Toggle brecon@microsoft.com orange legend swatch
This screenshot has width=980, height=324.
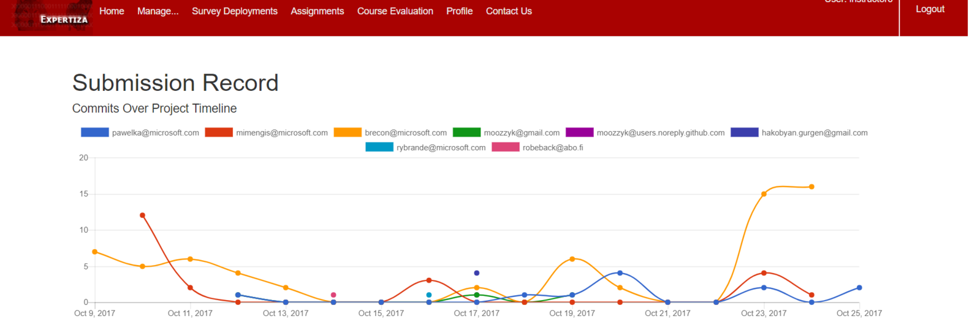(348, 133)
